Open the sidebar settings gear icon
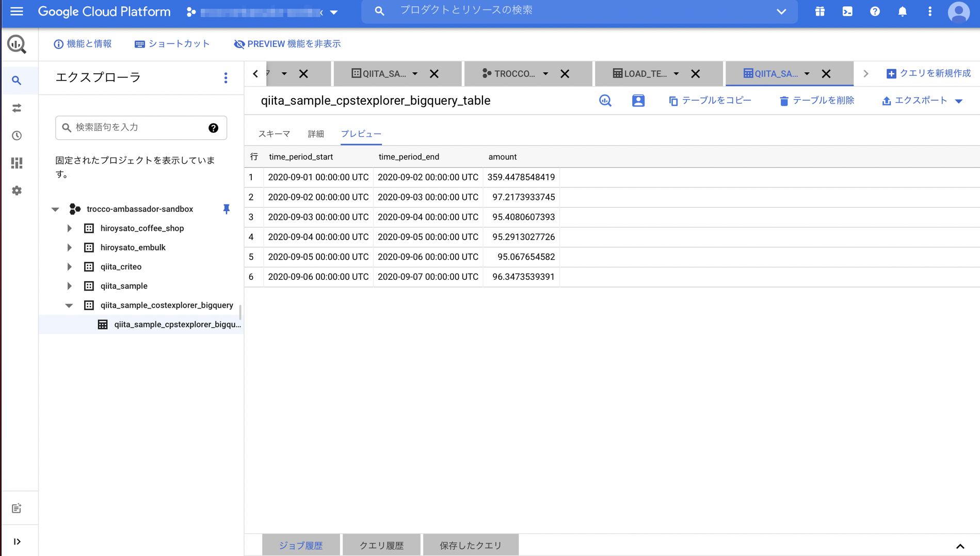 (17, 190)
